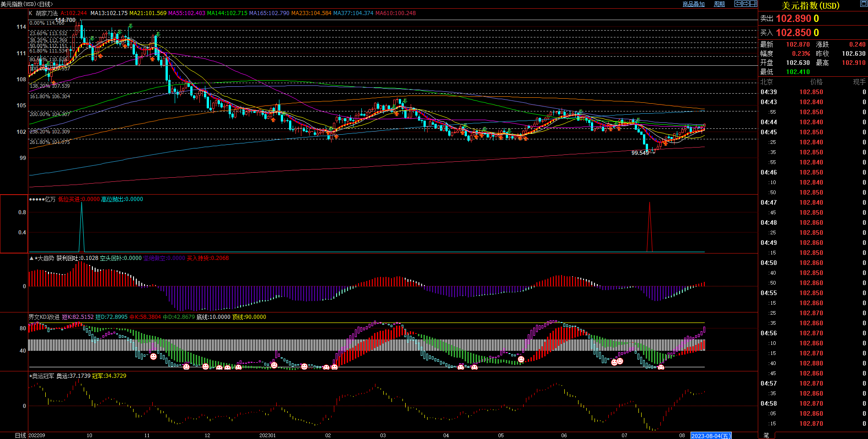Click the quote panel maximize square icon
The width and height of the screenshot is (868, 439).
pyautogui.click(x=863, y=4)
